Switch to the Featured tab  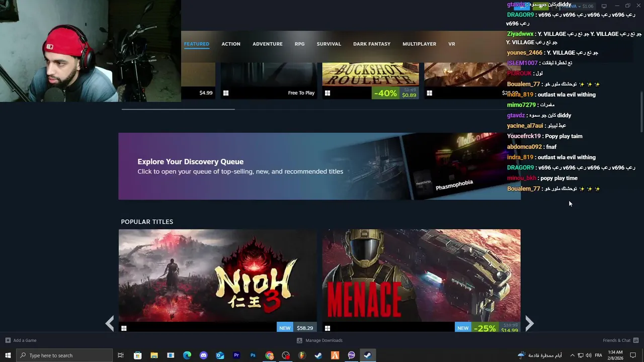[x=197, y=44]
